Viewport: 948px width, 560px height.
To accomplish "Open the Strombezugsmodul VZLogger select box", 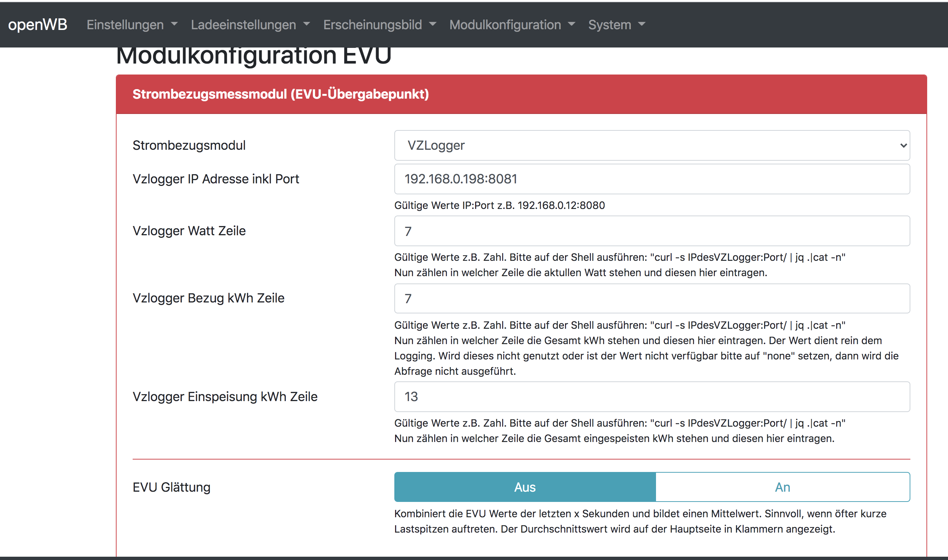I will [651, 145].
